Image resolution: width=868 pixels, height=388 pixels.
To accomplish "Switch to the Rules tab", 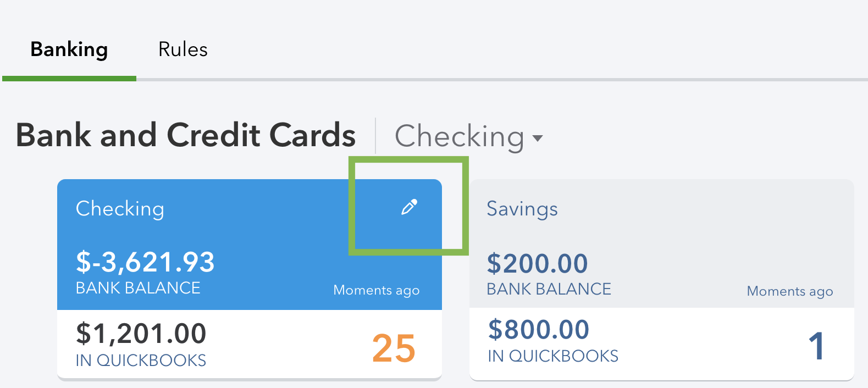I will 183,49.
